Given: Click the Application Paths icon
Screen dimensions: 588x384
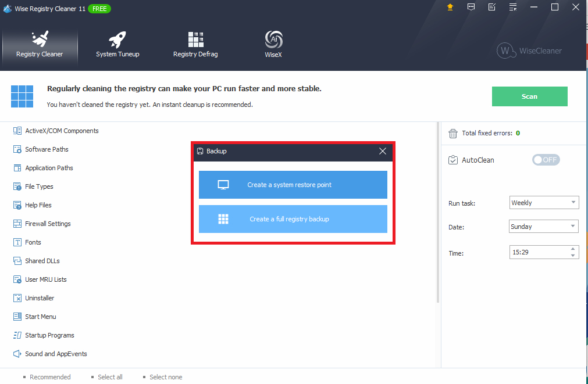Looking at the screenshot, I should pyautogui.click(x=17, y=168).
